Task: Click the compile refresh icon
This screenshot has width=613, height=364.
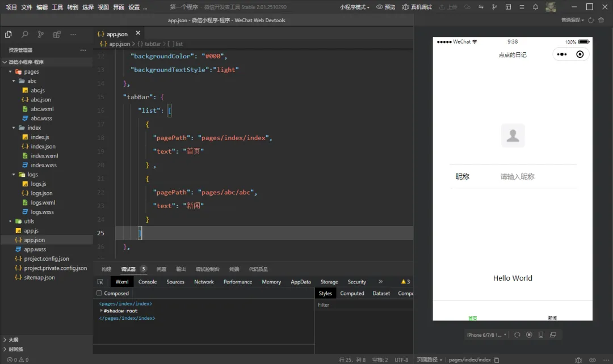Action: point(591,20)
